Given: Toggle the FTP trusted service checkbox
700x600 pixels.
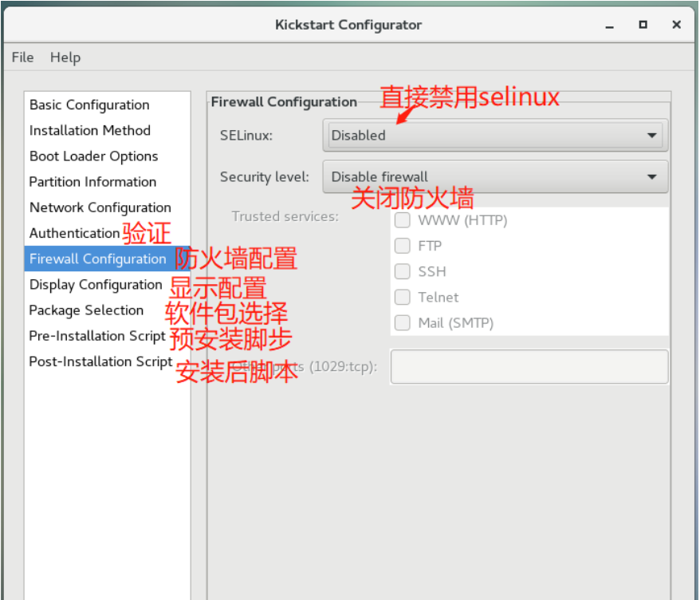Looking at the screenshot, I should [403, 246].
